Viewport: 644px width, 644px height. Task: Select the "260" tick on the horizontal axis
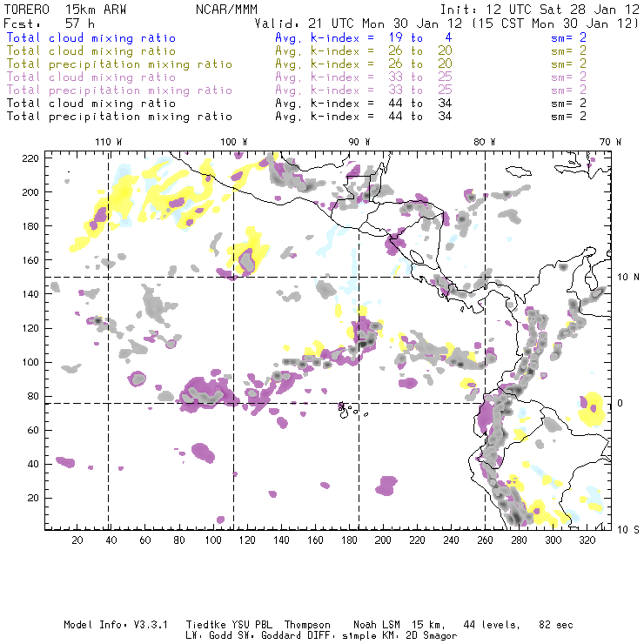pos(485,540)
